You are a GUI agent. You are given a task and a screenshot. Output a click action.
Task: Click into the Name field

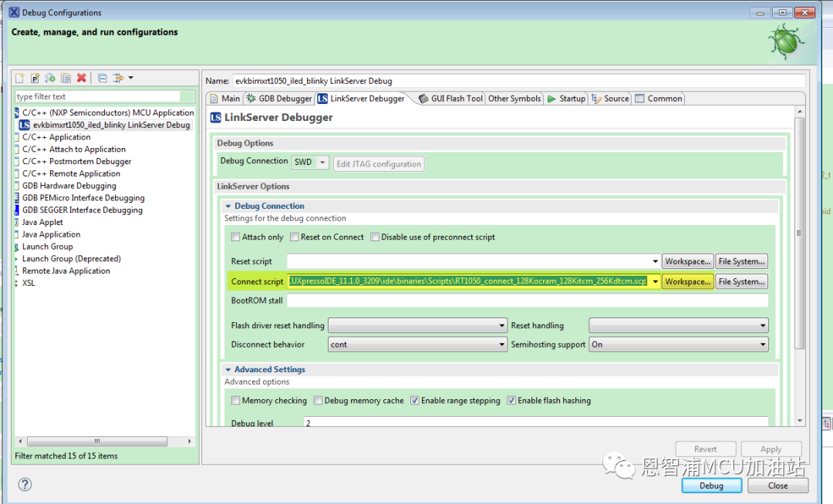pos(518,81)
